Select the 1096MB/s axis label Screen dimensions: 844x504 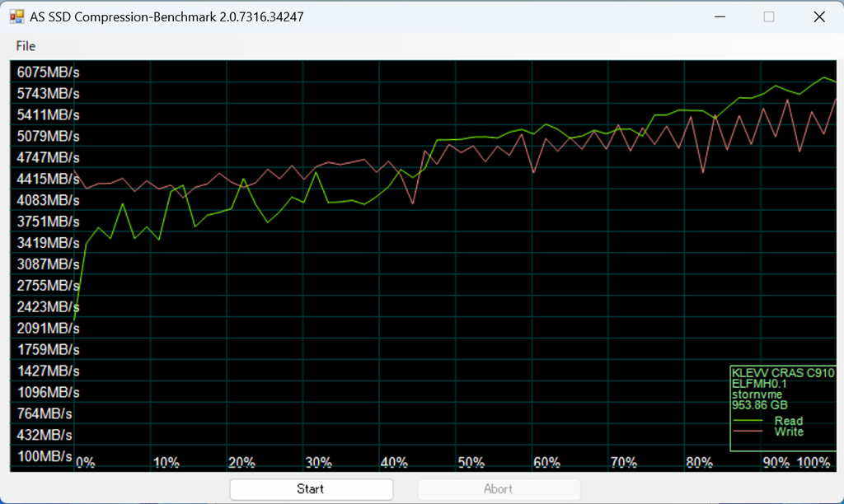48,392
